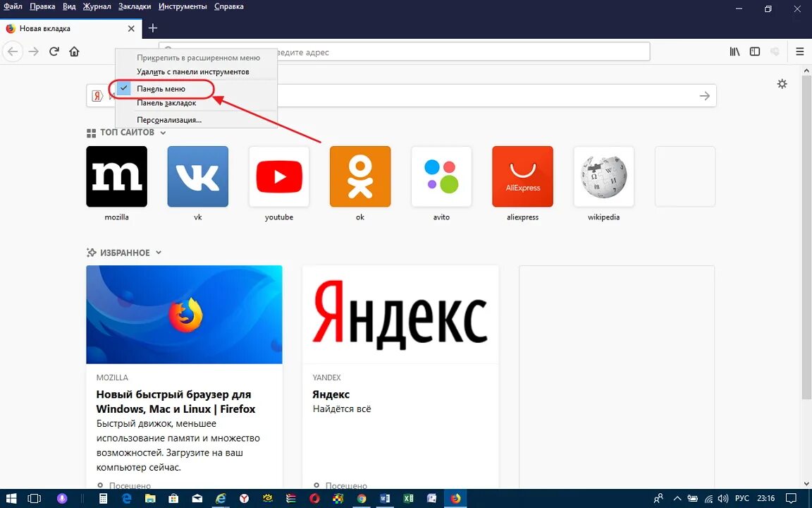Go back with the back arrow button

click(x=13, y=52)
